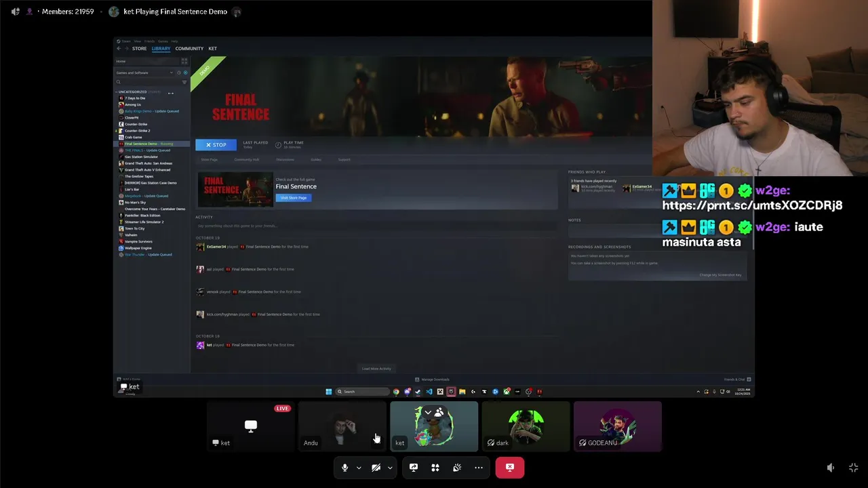This screenshot has width=868, height=488.
Task: Click Steam forward navigation arrow
Action: [x=126, y=49]
